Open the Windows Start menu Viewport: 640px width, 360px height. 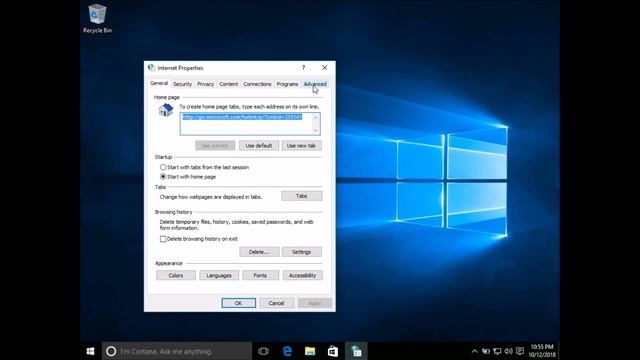pyautogui.click(x=91, y=351)
